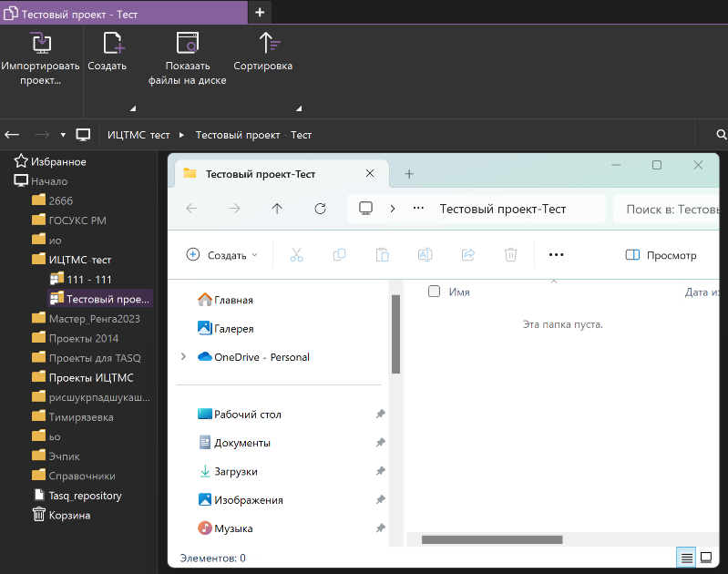Screen dimensions: 728x574
Task: Expand the chevron in the Explorer address bar
Action: [x=393, y=209]
